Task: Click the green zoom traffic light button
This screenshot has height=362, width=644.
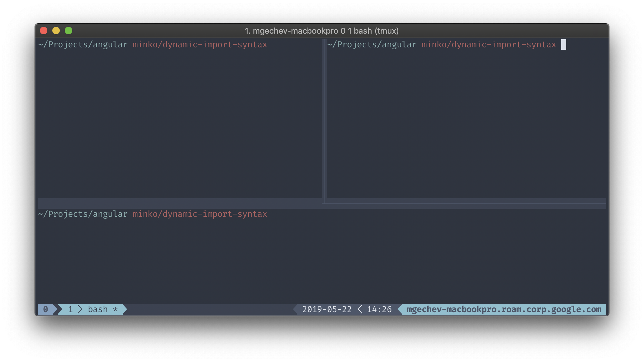Action: tap(69, 31)
